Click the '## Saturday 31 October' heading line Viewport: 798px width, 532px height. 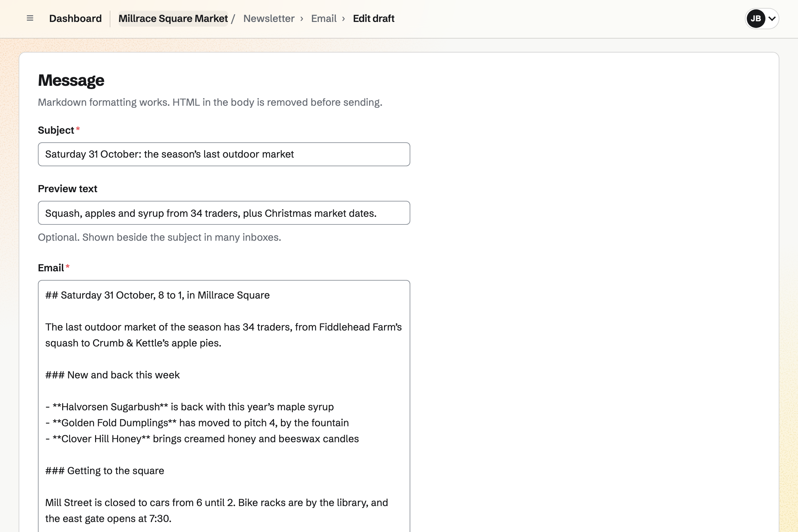click(x=157, y=295)
